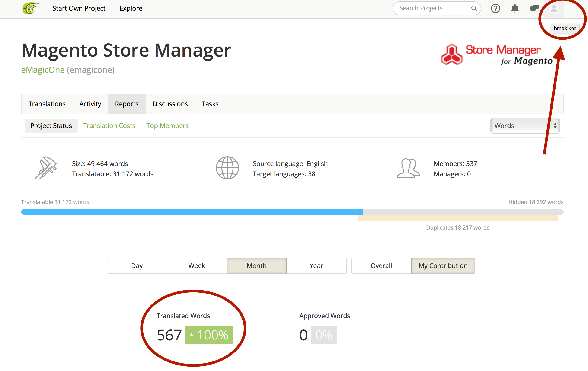Click 'Translatable: 31 172 words' stat
This screenshot has width=588, height=371.
[113, 174]
